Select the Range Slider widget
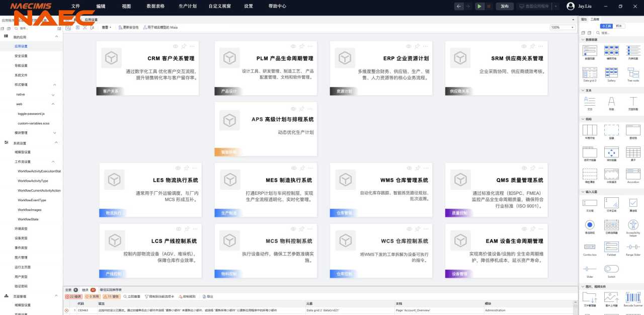The image size is (644, 315). point(633,247)
